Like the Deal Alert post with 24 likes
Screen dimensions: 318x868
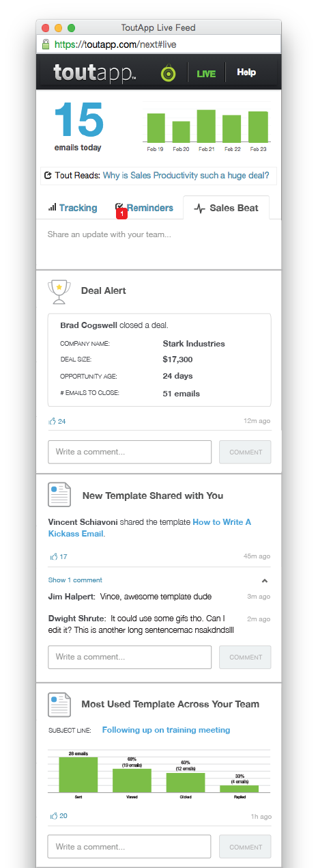point(52,421)
